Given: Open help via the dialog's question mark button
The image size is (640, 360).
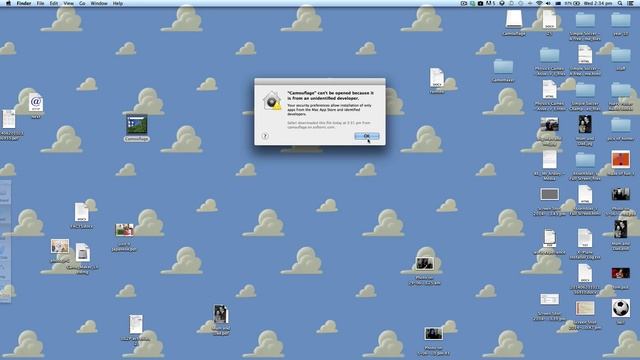Looking at the screenshot, I should click(x=265, y=136).
